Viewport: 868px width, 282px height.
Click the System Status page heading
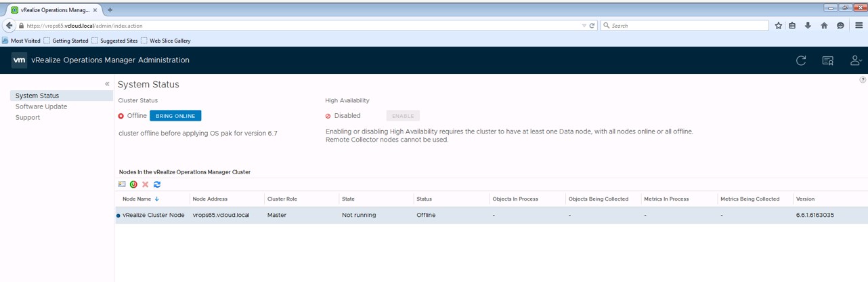click(148, 85)
